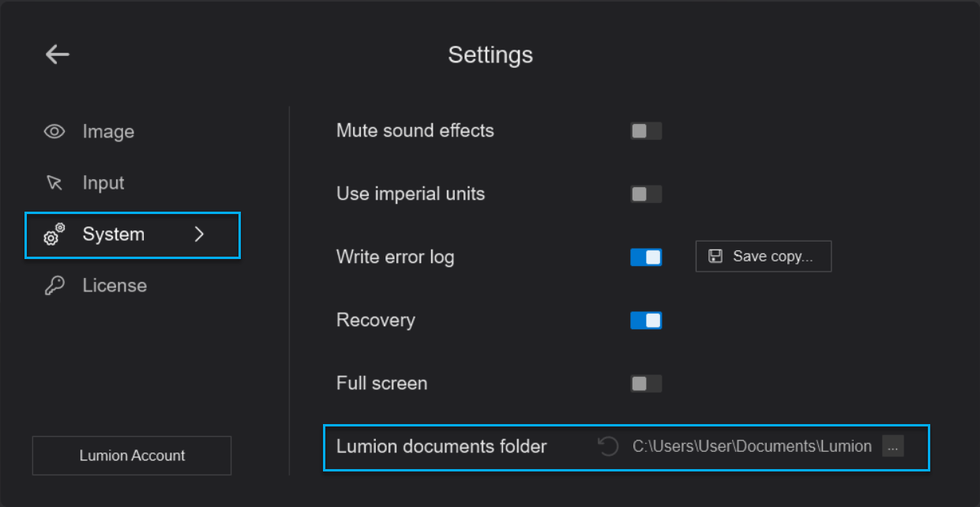Switch to the Image settings section
Screen dimensions: 980x507
(x=108, y=131)
